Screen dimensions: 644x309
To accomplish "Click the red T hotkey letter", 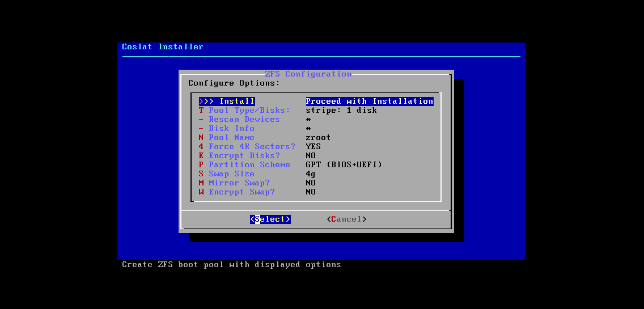I will (201, 110).
